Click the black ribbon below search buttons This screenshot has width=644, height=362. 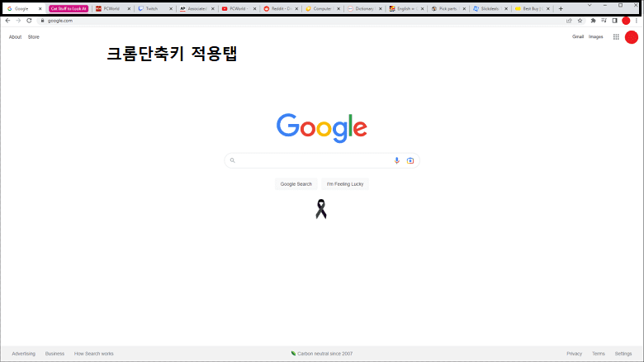pos(321,209)
